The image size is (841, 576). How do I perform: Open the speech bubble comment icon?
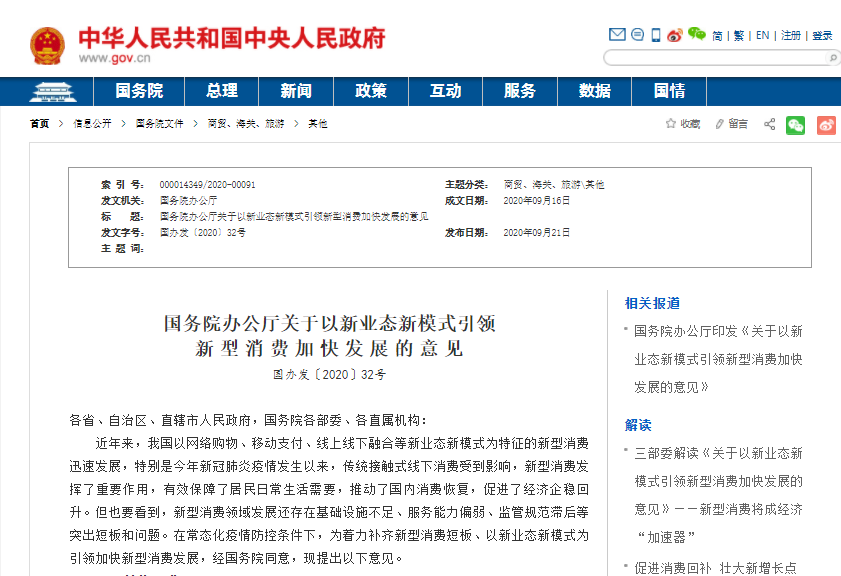click(637, 35)
